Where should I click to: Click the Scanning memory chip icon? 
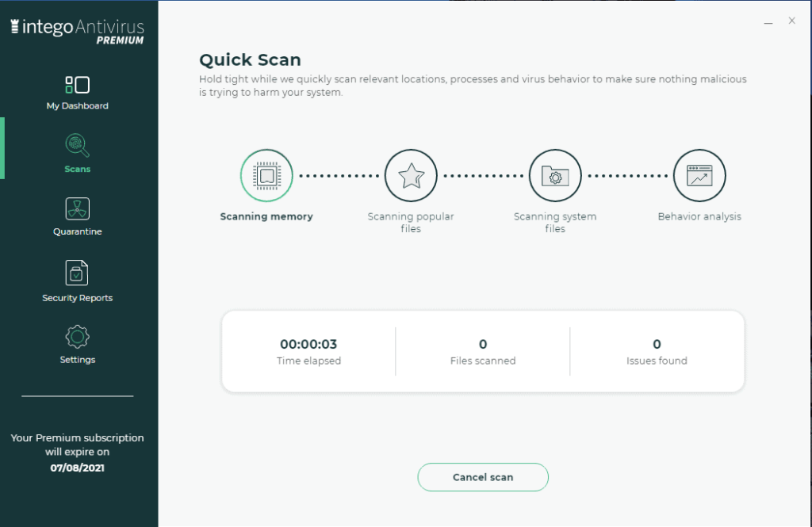point(266,175)
